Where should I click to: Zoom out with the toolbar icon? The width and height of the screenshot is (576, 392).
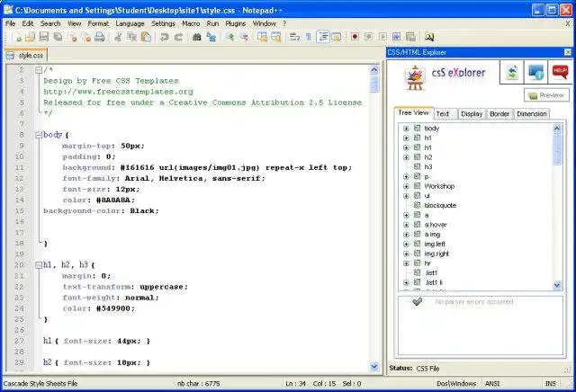tap(244, 37)
